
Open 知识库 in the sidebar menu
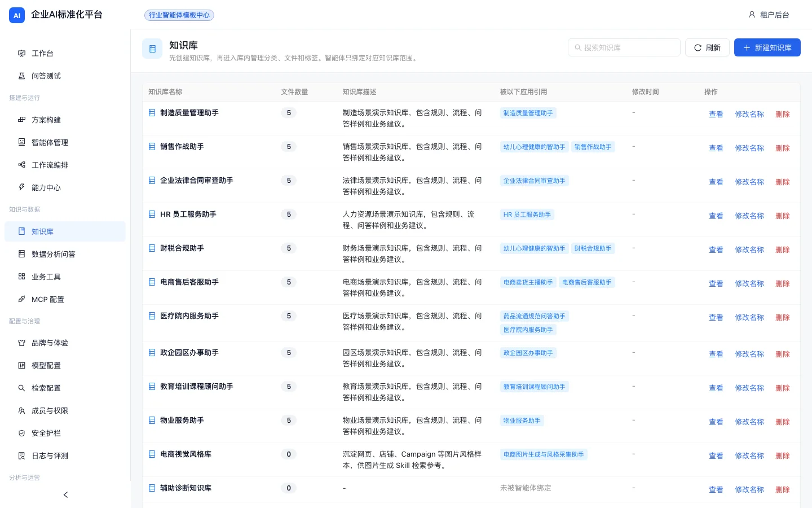65,231
